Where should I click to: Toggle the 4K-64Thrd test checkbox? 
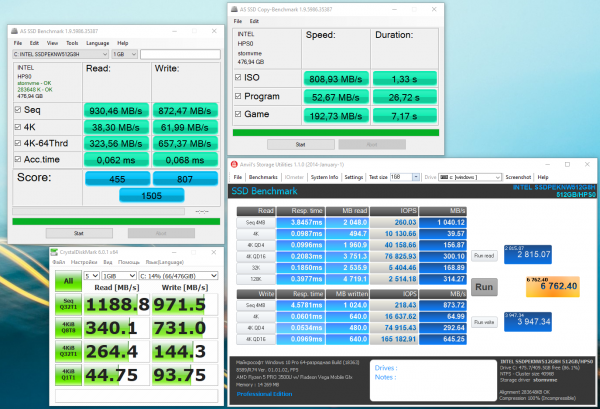pos(18,143)
